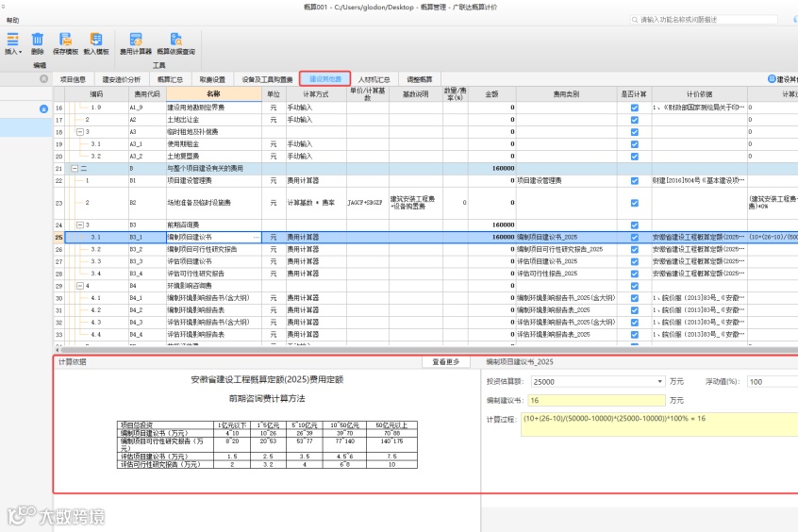Switch to the 项目信息 tab
The width and height of the screenshot is (798, 532).
pos(73,79)
